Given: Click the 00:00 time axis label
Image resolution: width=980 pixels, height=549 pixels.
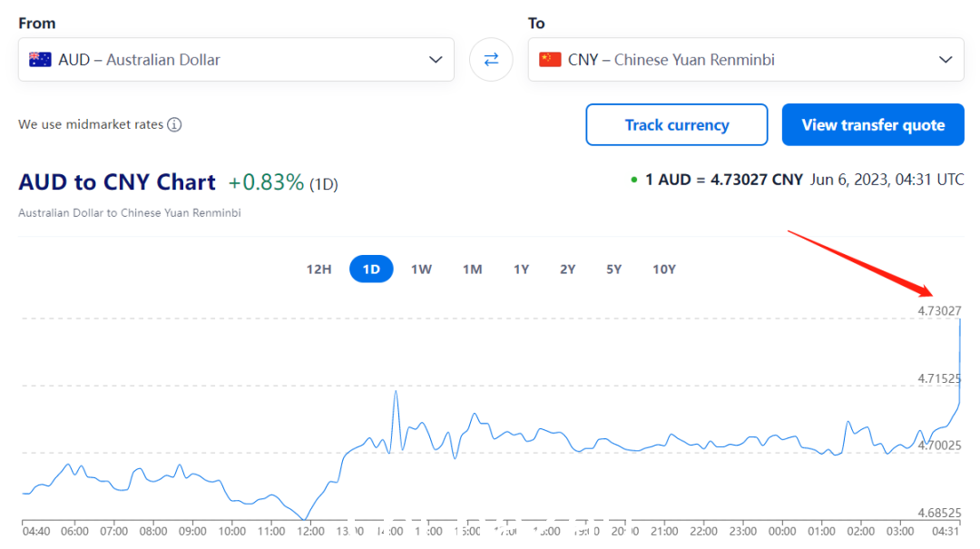Looking at the screenshot, I should pos(782,532).
